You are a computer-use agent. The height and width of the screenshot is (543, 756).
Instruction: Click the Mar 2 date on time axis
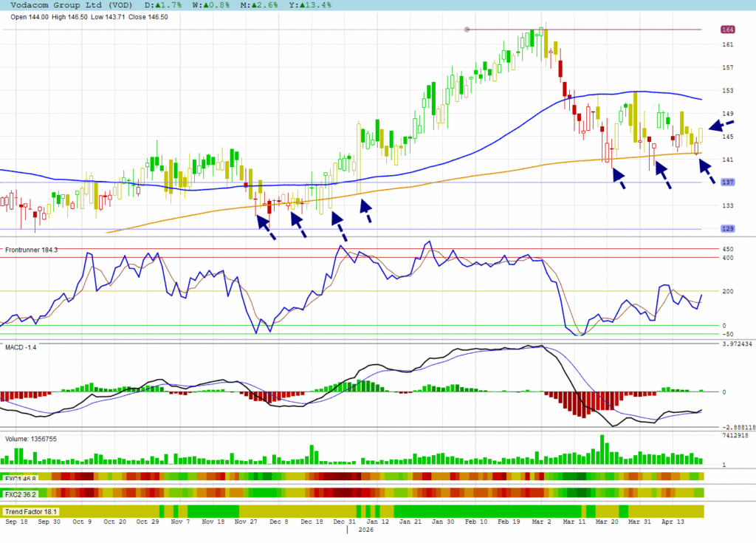pyautogui.click(x=542, y=521)
